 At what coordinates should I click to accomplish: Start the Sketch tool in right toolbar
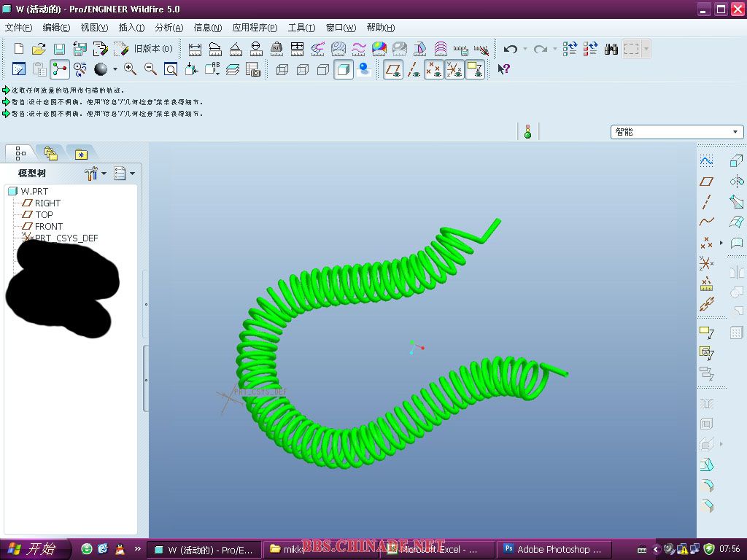tap(706, 160)
